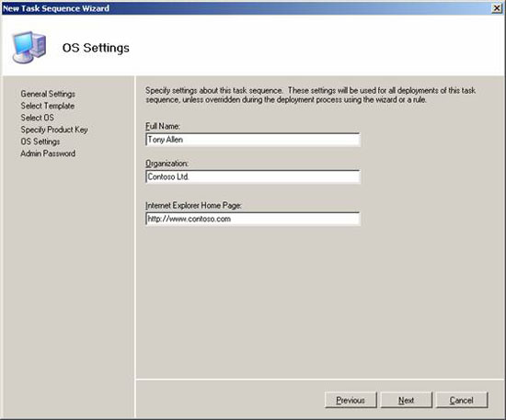Go to the General Settings step
Viewport: 506px width, 420px height.
click(x=48, y=94)
